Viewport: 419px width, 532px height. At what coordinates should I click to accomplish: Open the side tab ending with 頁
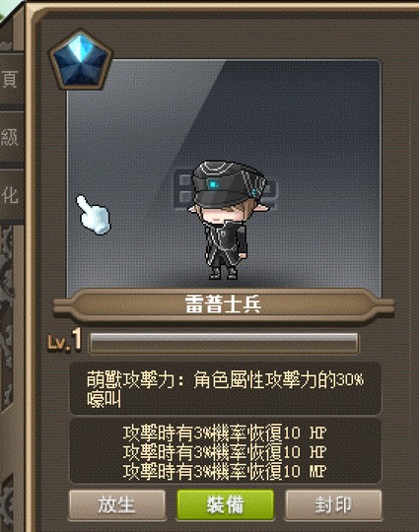(x=10, y=78)
